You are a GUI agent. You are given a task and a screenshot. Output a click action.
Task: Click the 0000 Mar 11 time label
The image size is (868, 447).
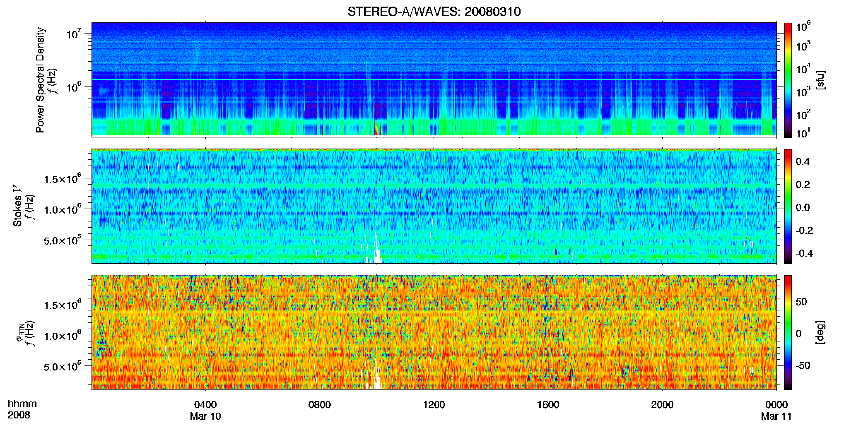[776, 410]
